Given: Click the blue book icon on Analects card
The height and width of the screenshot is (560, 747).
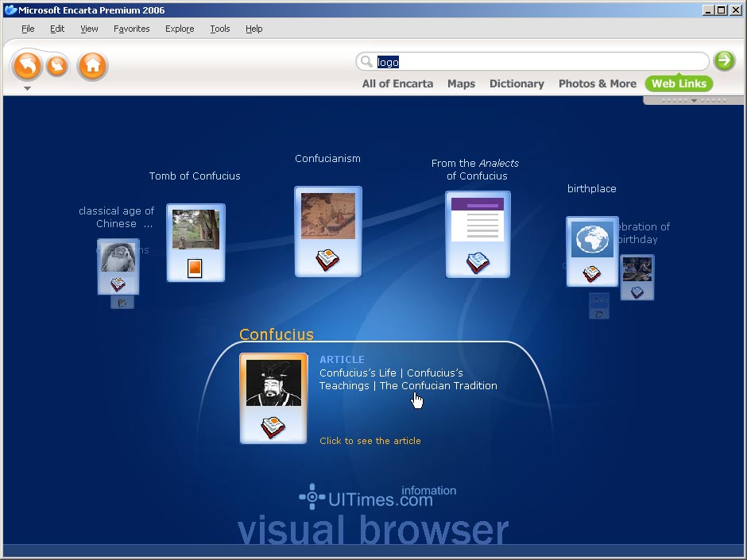Looking at the screenshot, I should coord(478,263).
